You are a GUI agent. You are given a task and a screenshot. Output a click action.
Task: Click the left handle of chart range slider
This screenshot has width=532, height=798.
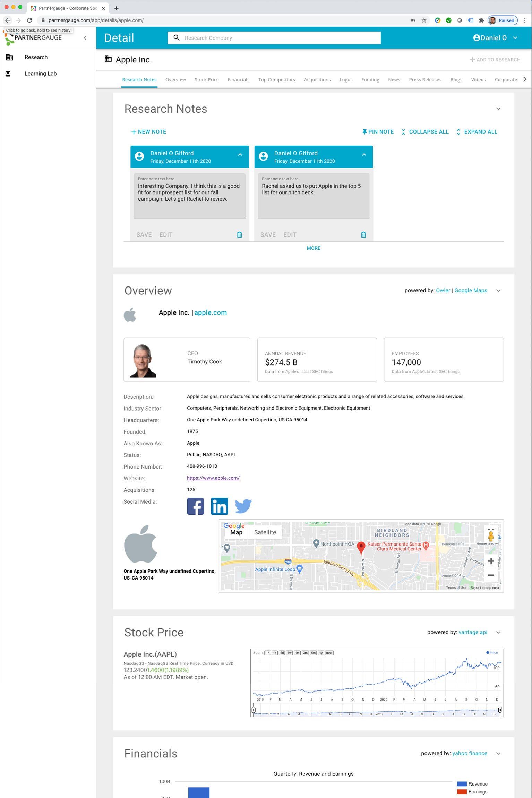[254, 710]
